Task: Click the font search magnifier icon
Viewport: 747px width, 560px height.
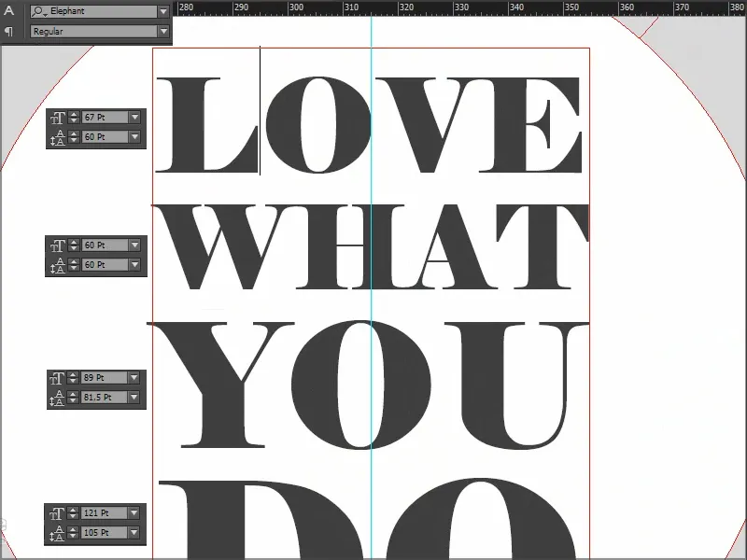Action: coord(38,11)
